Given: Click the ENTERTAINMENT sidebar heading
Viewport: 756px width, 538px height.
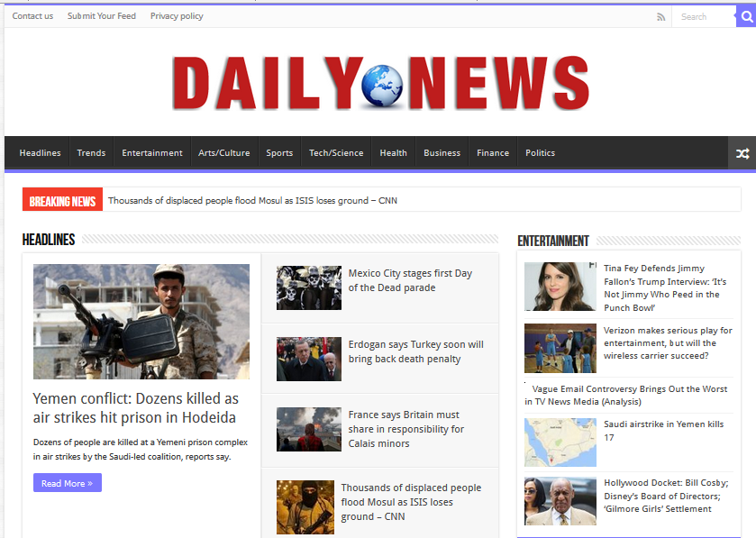Looking at the screenshot, I should click(553, 241).
